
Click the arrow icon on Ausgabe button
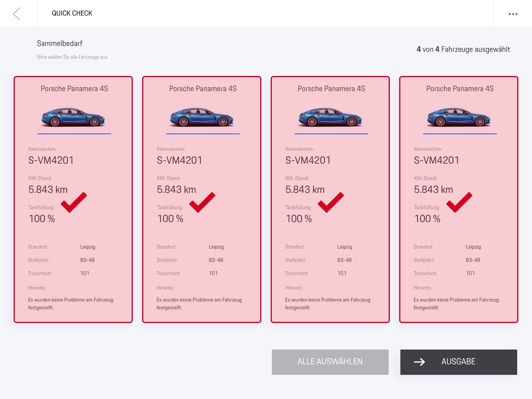[419, 362]
